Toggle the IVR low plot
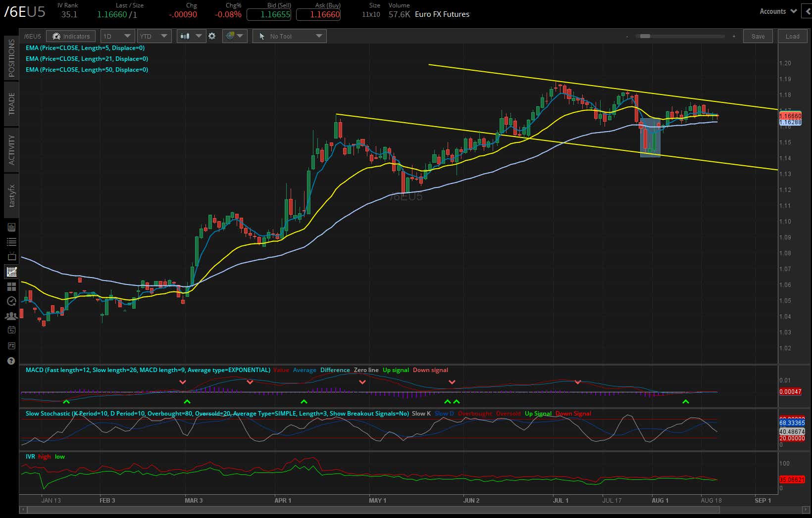 [x=59, y=456]
